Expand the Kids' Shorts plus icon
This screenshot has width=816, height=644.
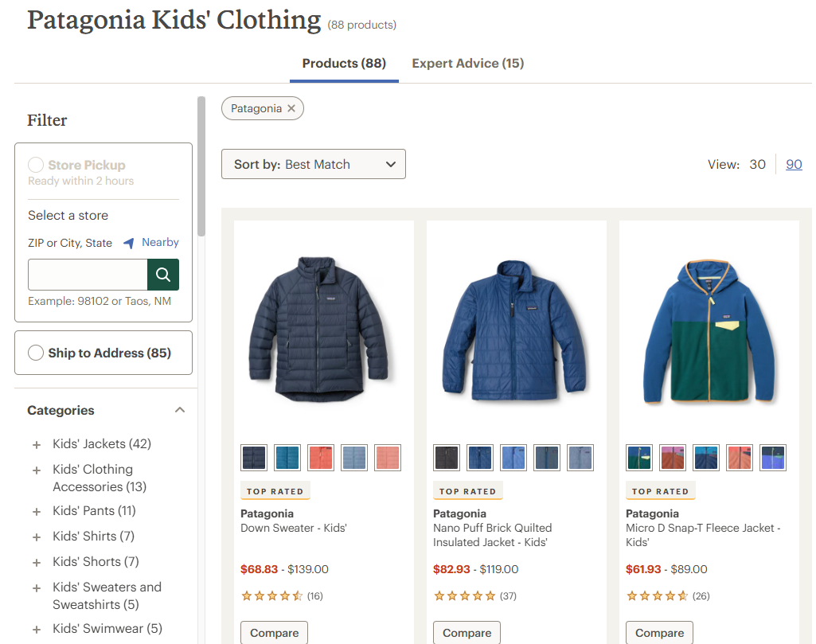point(37,563)
